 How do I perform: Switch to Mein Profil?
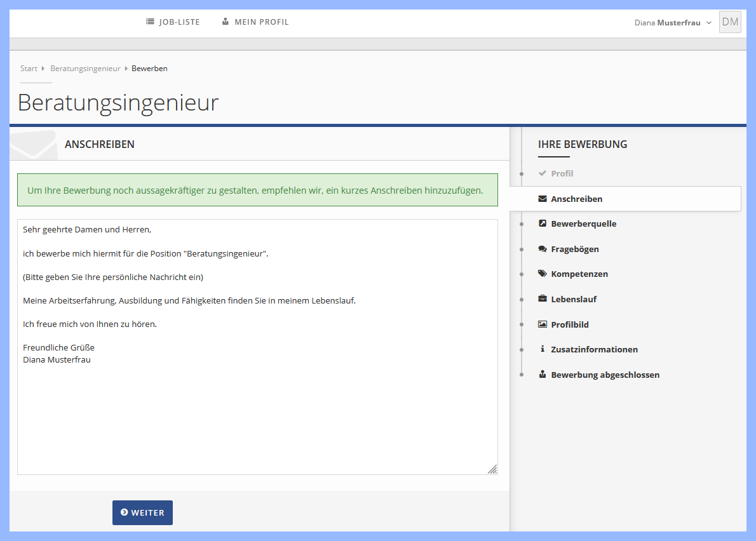coord(261,21)
